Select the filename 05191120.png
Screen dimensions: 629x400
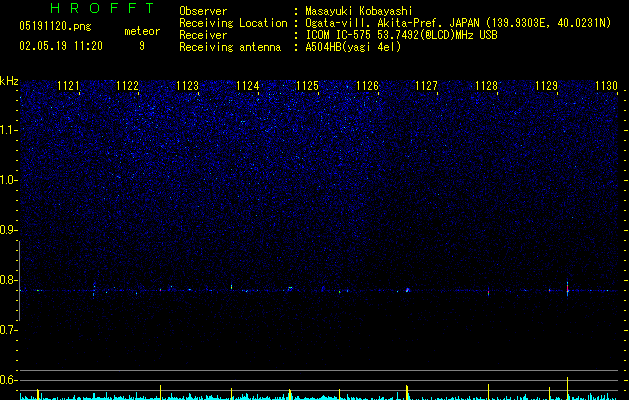pyautogui.click(x=55, y=26)
